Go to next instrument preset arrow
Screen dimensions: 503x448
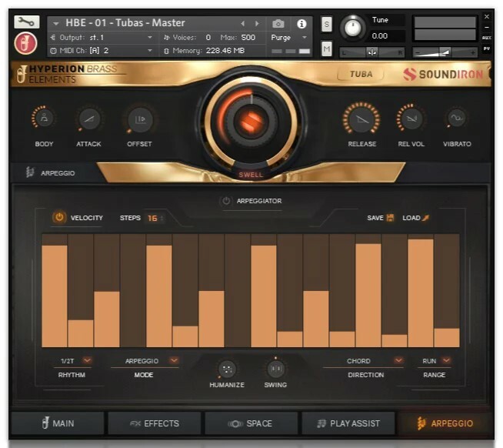257,23
